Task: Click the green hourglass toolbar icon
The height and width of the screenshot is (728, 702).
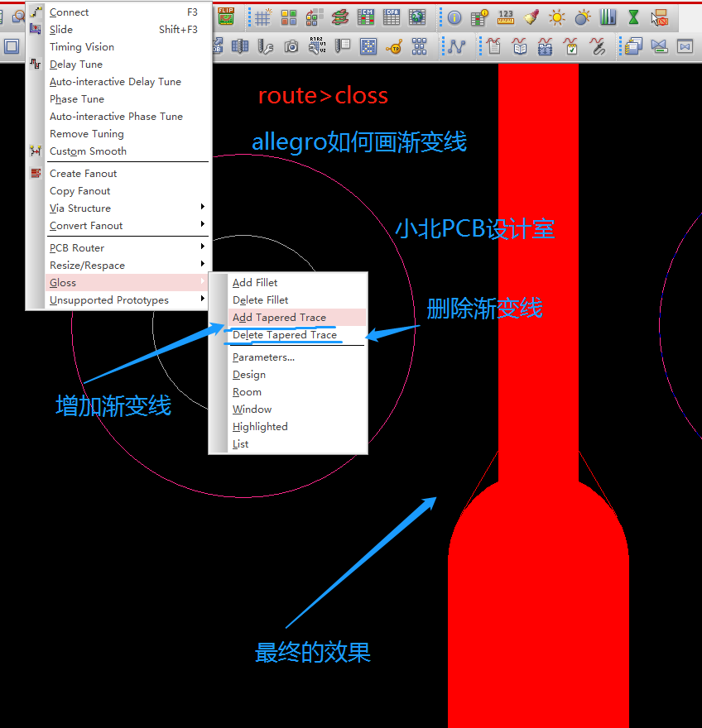Action: pyautogui.click(x=633, y=17)
